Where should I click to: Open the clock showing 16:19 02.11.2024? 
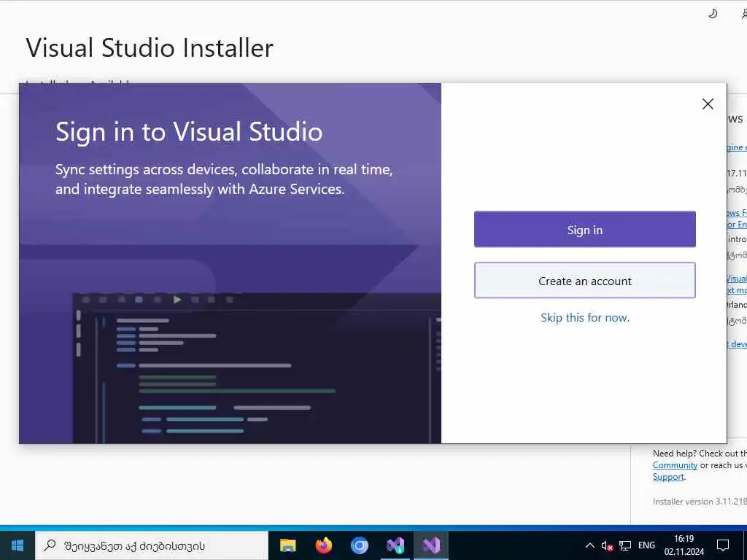[x=684, y=545]
